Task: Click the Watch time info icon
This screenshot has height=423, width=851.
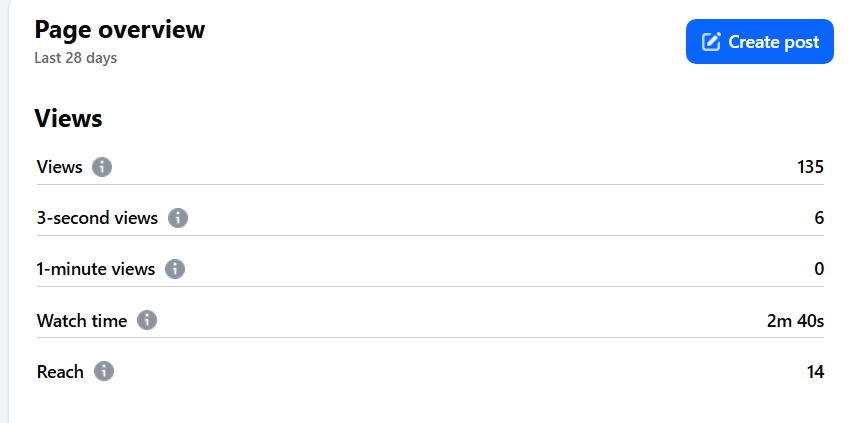Action: [x=147, y=320]
